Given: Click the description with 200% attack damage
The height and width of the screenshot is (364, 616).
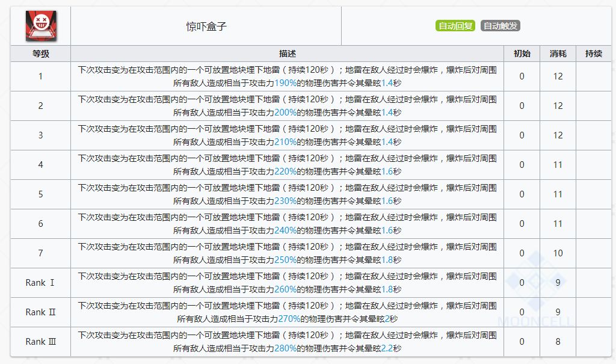Looking at the screenshot, I should tap(287, 106).
